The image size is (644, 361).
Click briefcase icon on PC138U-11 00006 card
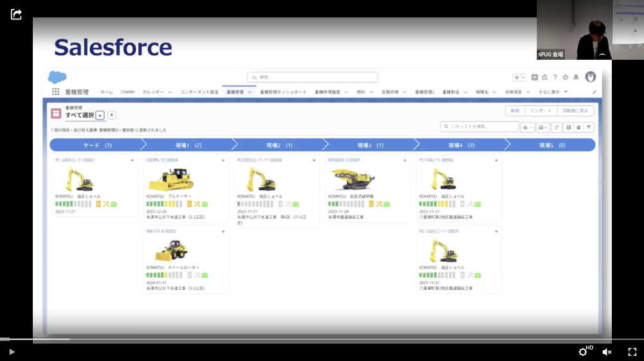tap(477, 204)
